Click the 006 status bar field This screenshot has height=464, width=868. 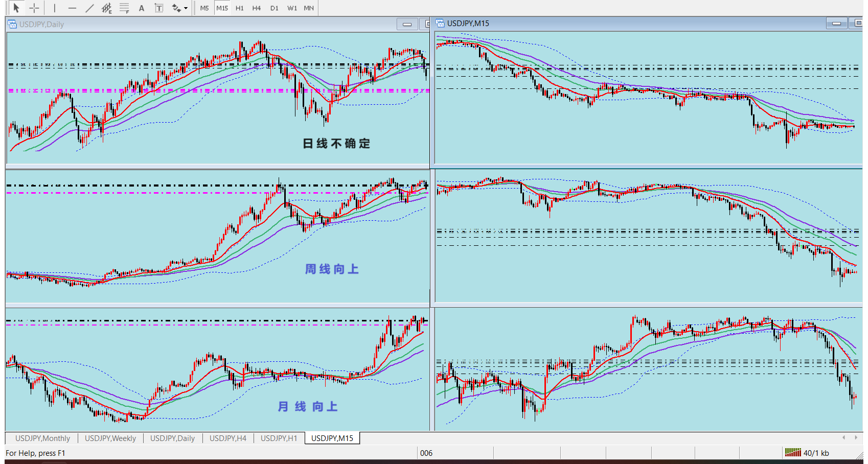(x=426, y=453)
